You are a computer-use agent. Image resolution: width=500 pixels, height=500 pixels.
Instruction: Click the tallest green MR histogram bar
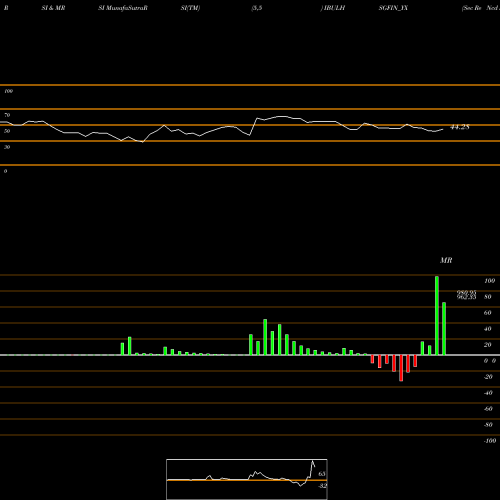(x=437, y=316)
